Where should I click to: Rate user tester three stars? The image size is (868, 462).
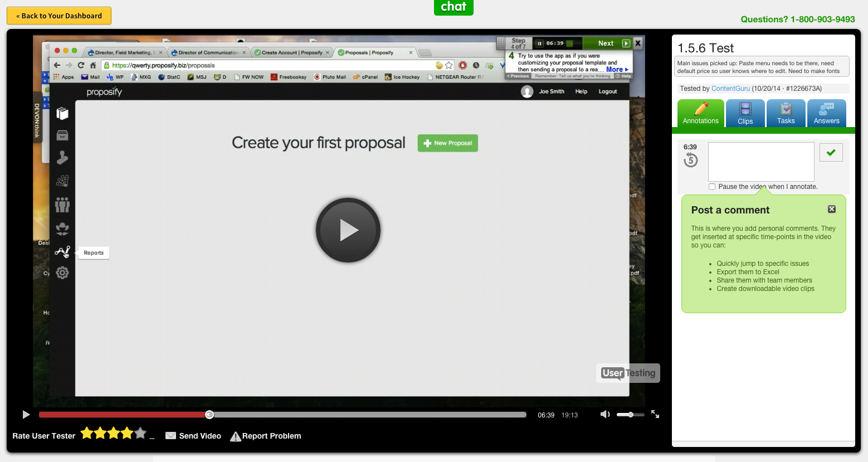click(x=114, y=433)
